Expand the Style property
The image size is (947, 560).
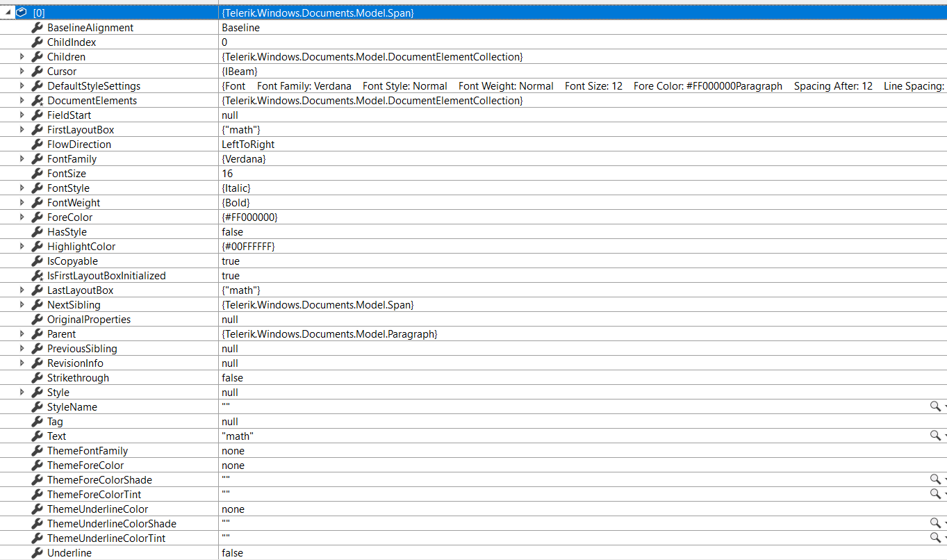tap(22, 393)
